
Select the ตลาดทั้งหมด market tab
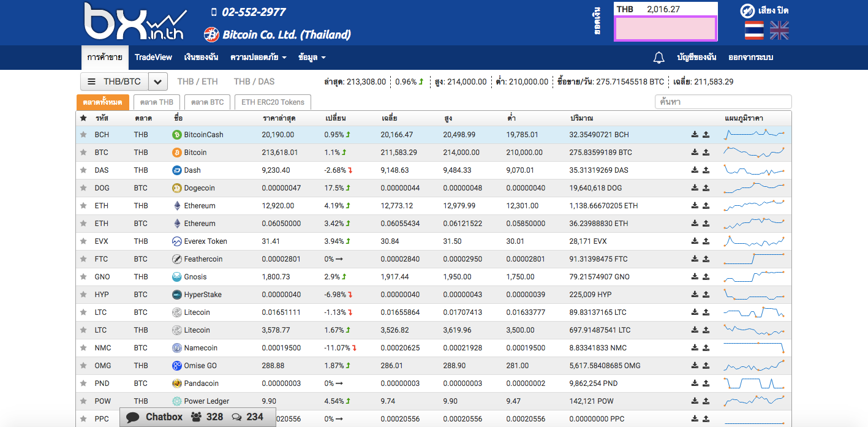click(103, 102)
